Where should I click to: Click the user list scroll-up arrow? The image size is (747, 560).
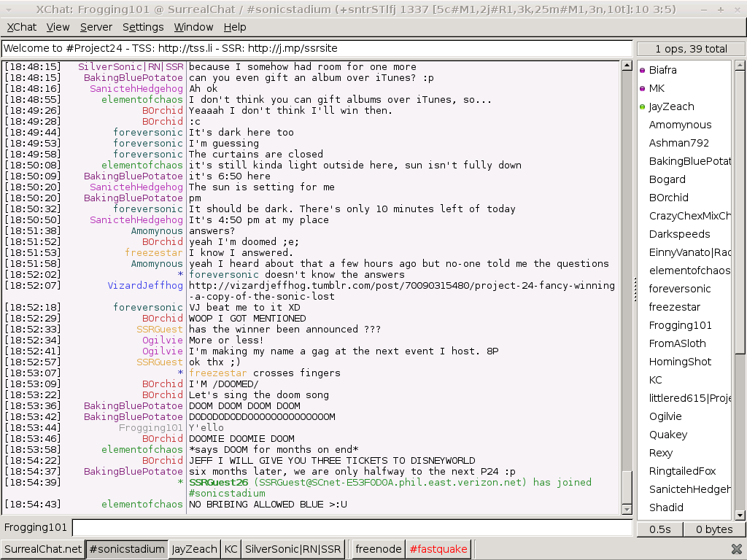738,66
